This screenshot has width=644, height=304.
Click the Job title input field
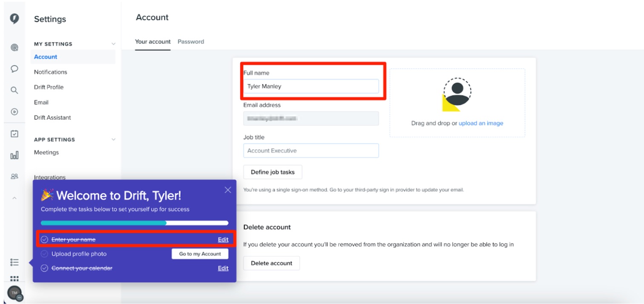pos(311,151)
